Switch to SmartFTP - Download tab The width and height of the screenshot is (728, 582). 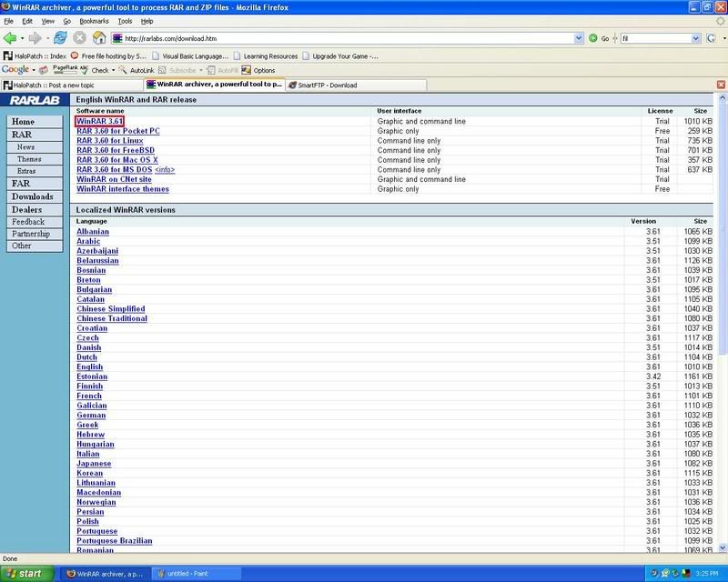(x=355, y=85)
